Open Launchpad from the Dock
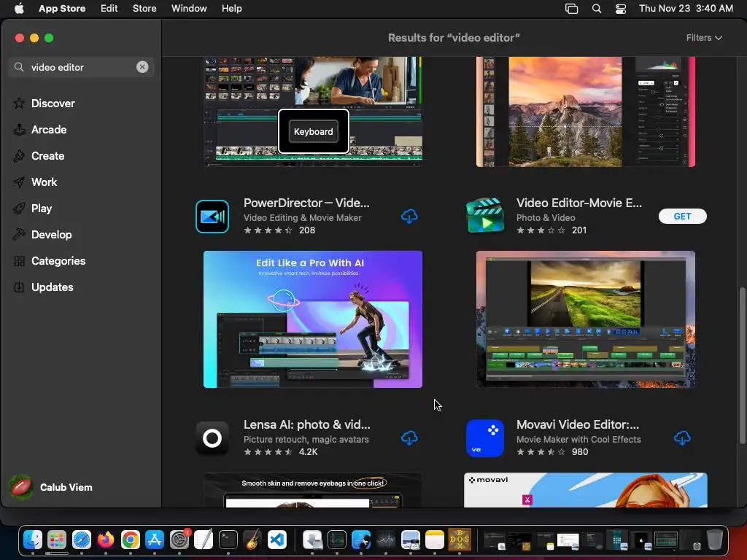This screenshot has width=747, height=560. tap(57, 540)
